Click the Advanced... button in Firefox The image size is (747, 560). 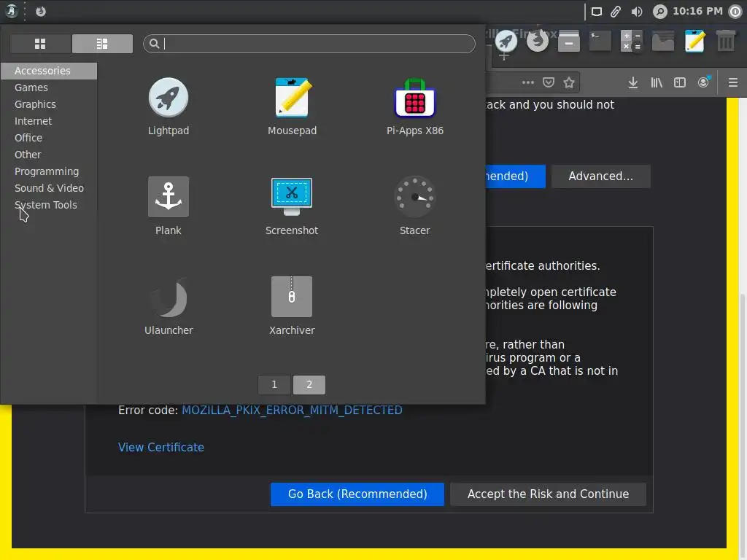coord(601,176)
